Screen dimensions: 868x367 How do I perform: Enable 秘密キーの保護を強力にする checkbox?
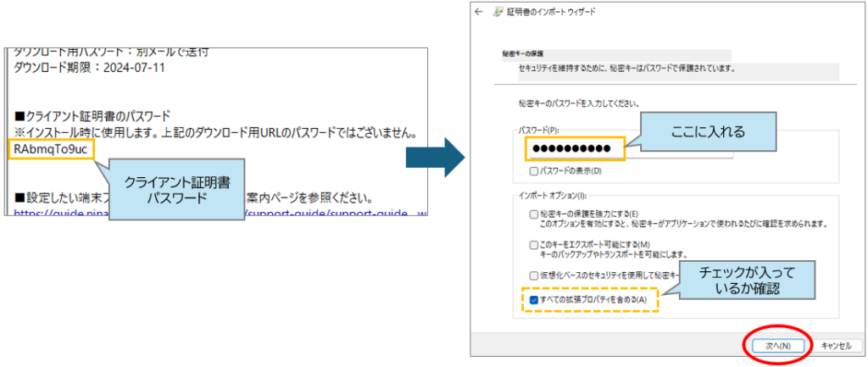click(532, 214)
